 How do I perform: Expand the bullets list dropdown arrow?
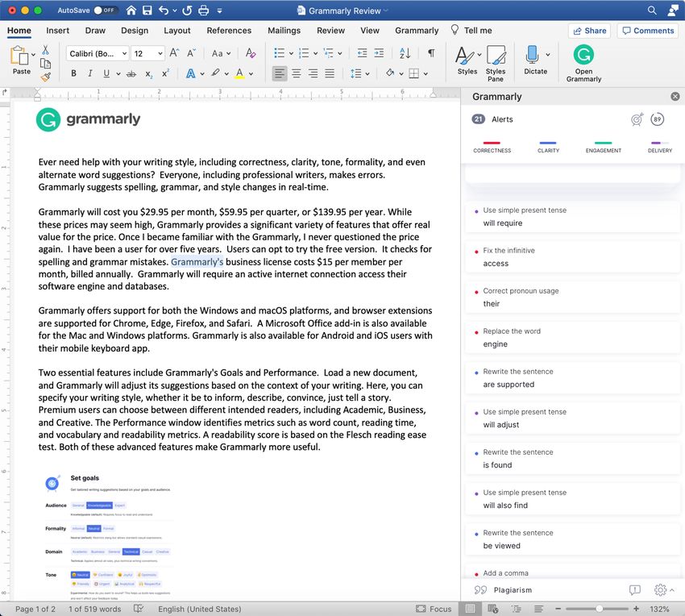(x=291, y=54)
